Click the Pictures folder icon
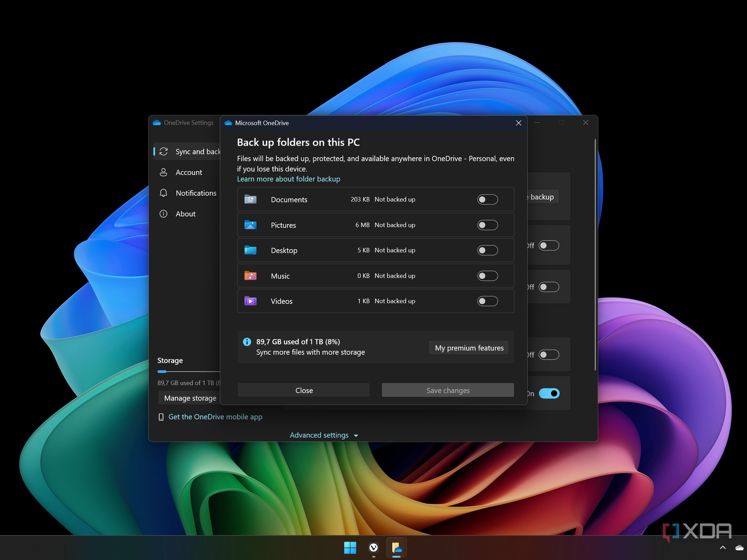The image size is (747, 560). (250, 225)
